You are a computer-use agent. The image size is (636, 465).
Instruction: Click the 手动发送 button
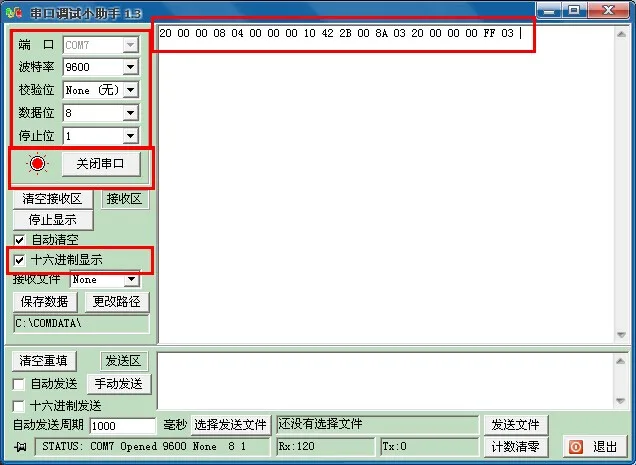coord(119,384)
